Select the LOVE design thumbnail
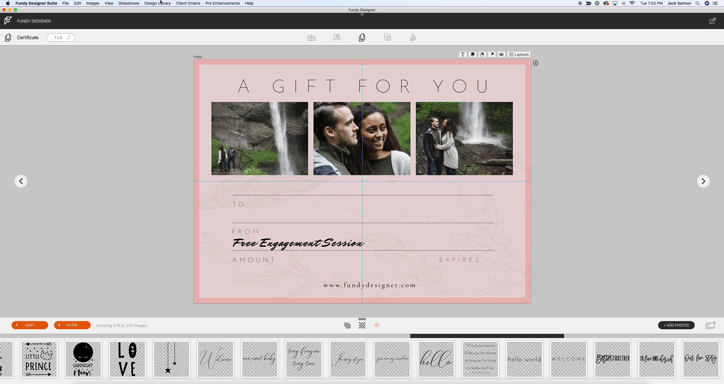The height and width of the screenshot is (384, 724). coord(127,360)
